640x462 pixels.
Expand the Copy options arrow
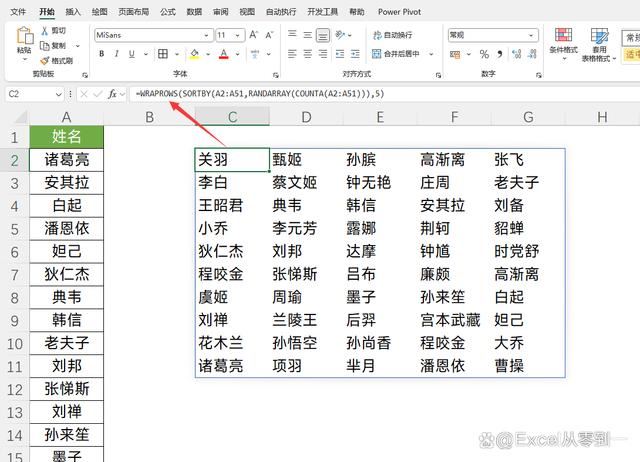click(x=78, y=46)
